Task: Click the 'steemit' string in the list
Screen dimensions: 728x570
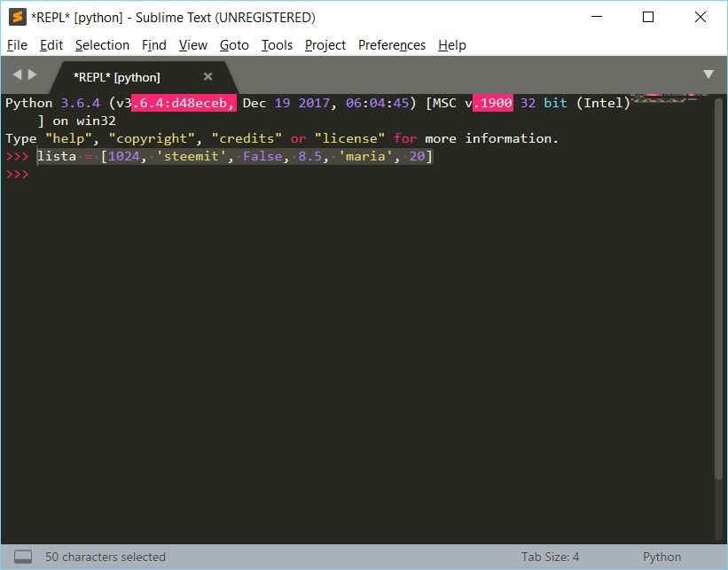Action: click(x=192, y=156)
